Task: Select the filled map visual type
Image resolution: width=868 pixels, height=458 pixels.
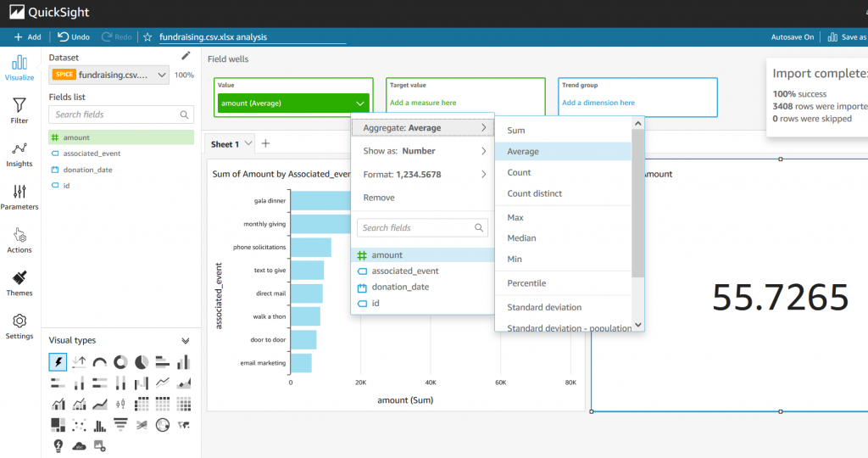Action: click(x=183, y=425)
